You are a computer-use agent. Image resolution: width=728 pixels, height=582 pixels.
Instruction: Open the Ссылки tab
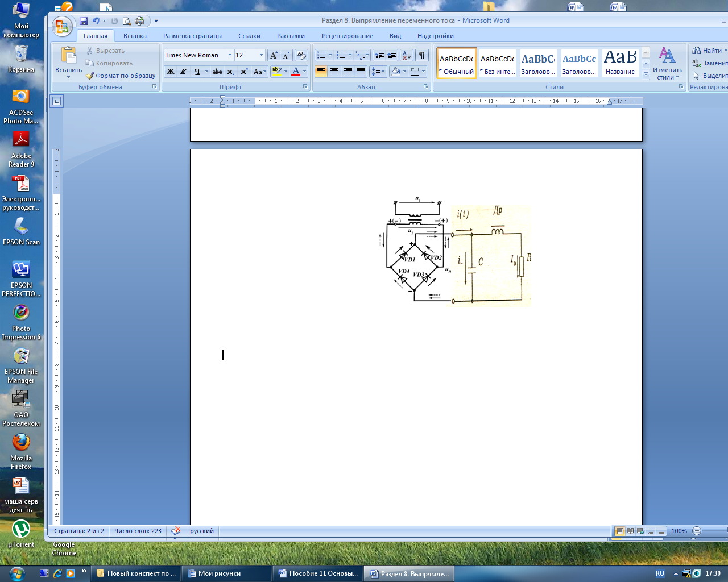pyautogui.click(x=249, y=36)
